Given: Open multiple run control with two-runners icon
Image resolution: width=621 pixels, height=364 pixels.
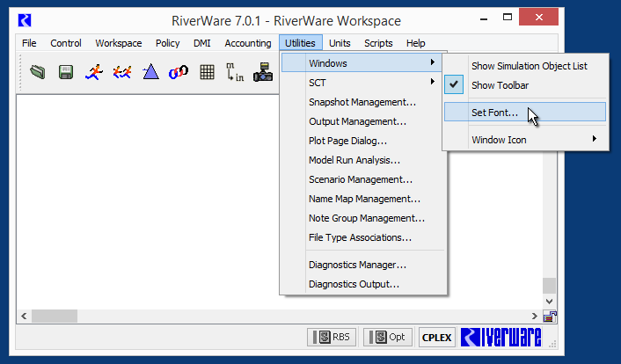Looking at the screenshot, I should (x=122, y=72).
